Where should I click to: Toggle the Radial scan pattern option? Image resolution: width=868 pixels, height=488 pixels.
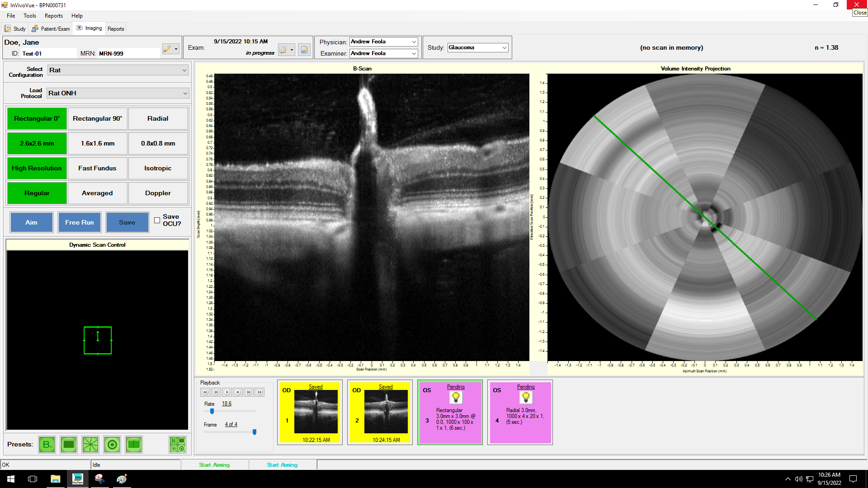point(158,118)
